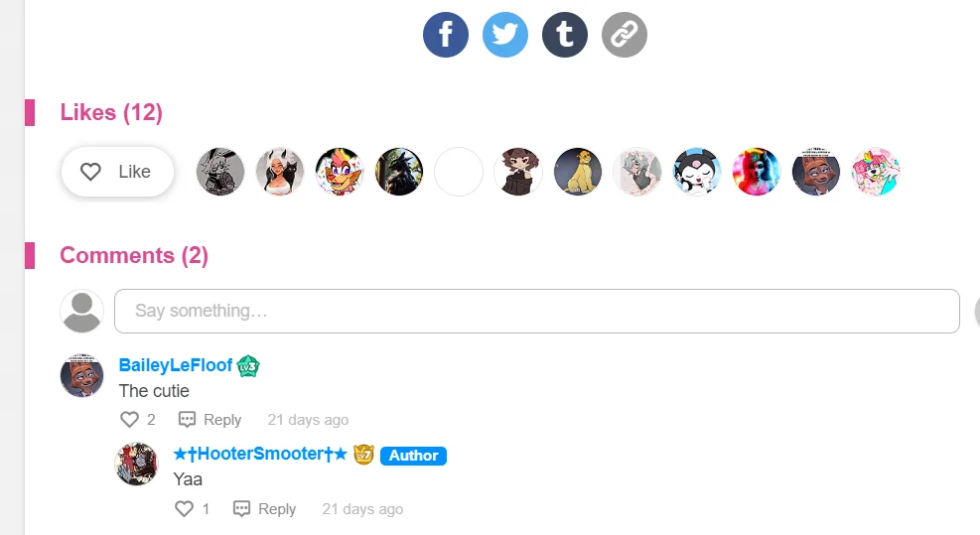The height and width of the screenshot is (535, 980).
Task: Open BaileyLeFloof's profile name link
Action: pos(176,365)
